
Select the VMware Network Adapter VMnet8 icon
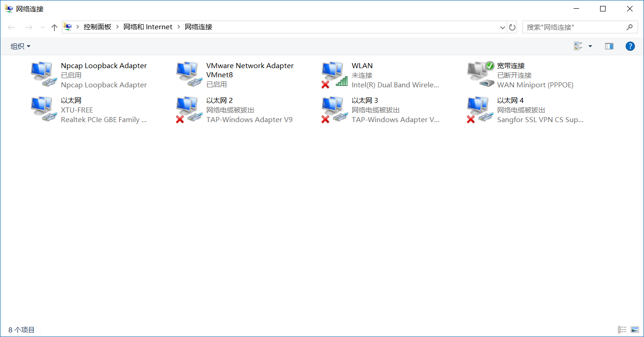(190, 74)
